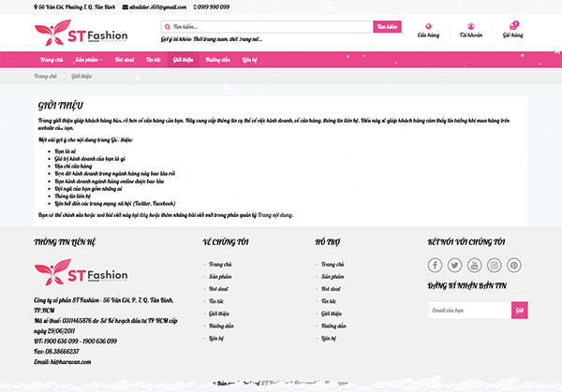Open the shopping cart icon in header

pos(513,26)
